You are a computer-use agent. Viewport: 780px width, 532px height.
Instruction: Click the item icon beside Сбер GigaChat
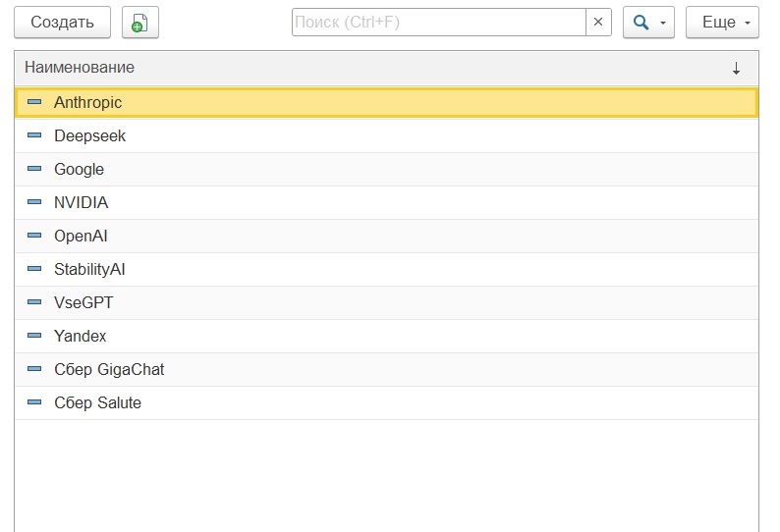(34, 368)
